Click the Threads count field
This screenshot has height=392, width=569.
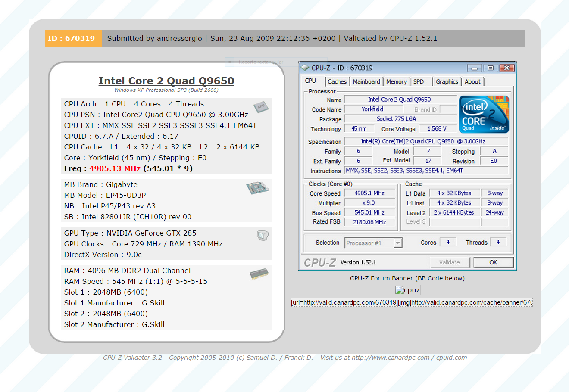coord(498,242)
